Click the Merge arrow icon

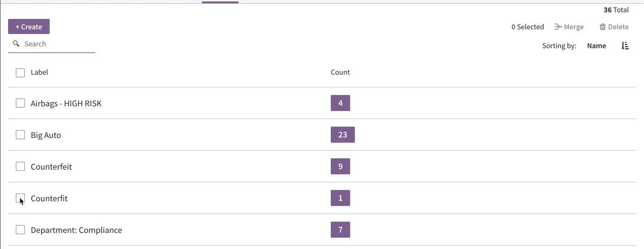[x=558, y=27]
